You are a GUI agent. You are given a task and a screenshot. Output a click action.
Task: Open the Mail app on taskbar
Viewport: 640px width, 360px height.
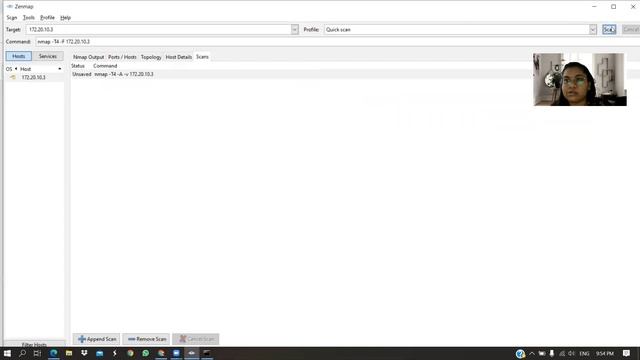pos(100,353)
